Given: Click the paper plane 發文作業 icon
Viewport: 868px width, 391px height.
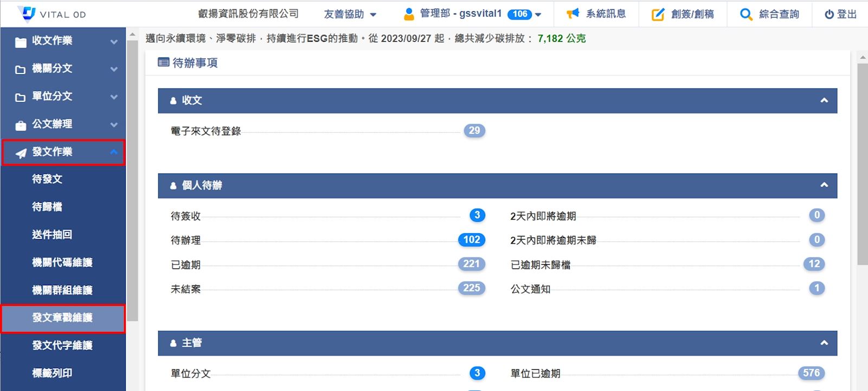Looking at the screenshot, I should pos(21,153).
